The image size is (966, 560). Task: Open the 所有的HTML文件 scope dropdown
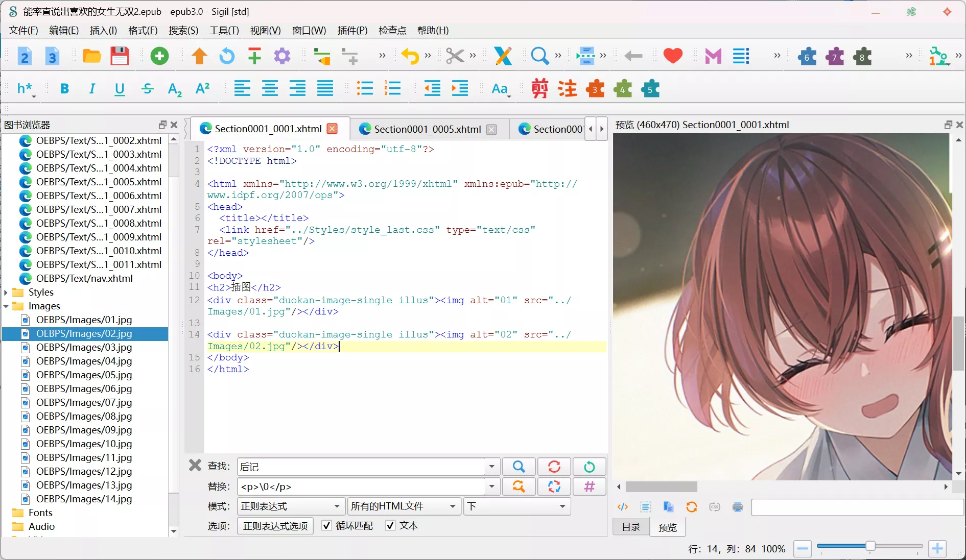point(403,506)
